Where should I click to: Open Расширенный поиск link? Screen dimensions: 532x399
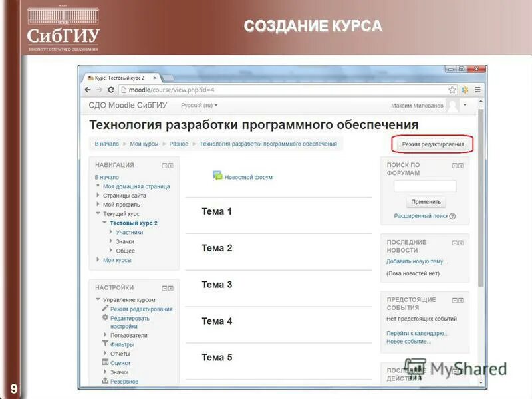tap(421, 216)
